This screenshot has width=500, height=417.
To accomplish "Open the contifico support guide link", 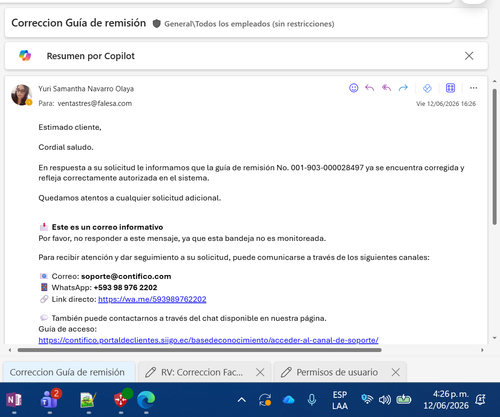I will coord(208,340).
